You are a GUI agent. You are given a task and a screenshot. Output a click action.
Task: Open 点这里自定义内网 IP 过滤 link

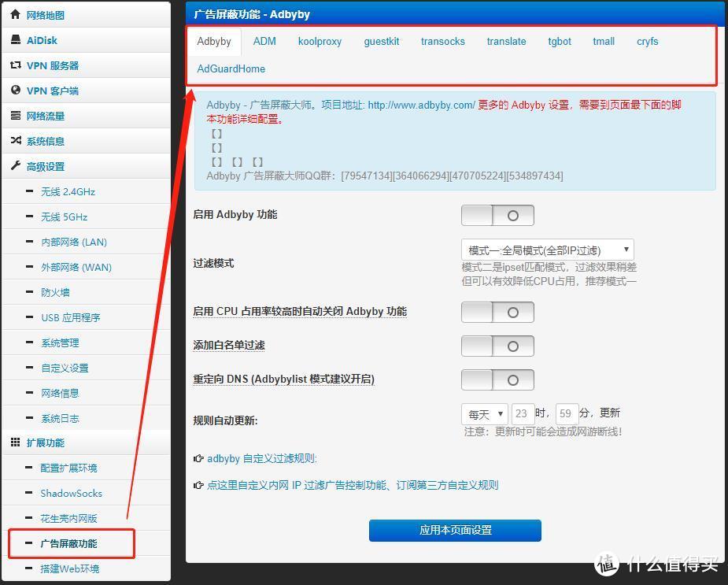(353, 485)
